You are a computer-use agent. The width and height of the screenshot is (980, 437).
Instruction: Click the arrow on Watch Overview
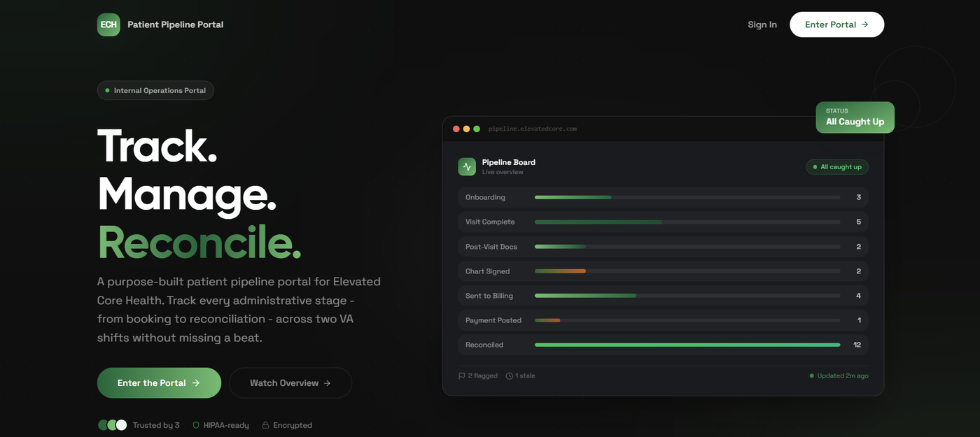(x=327, y=383)
